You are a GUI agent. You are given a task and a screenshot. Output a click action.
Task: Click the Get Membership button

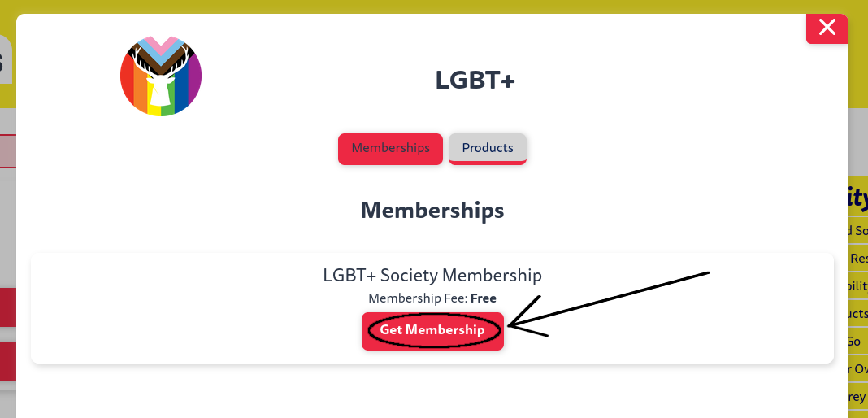pyautogui.click(x=432, y=330)
